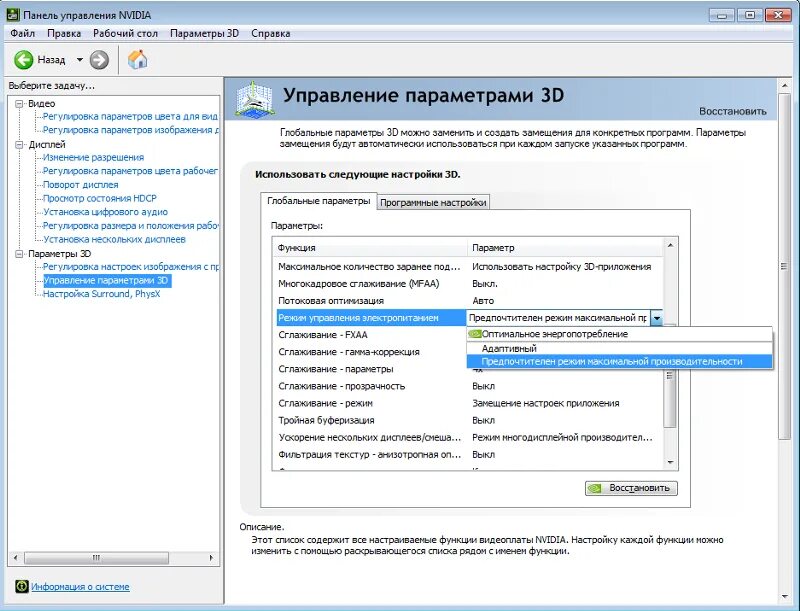Click the Функция column header
800x611 pixels.
(370, 248)
